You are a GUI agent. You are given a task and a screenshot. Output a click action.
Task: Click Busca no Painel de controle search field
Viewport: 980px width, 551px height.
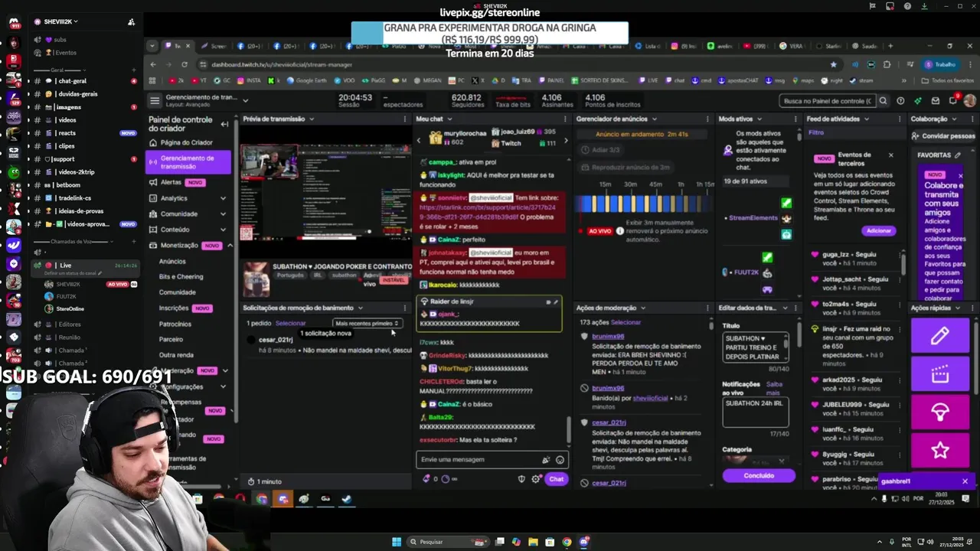click(827, 100)
